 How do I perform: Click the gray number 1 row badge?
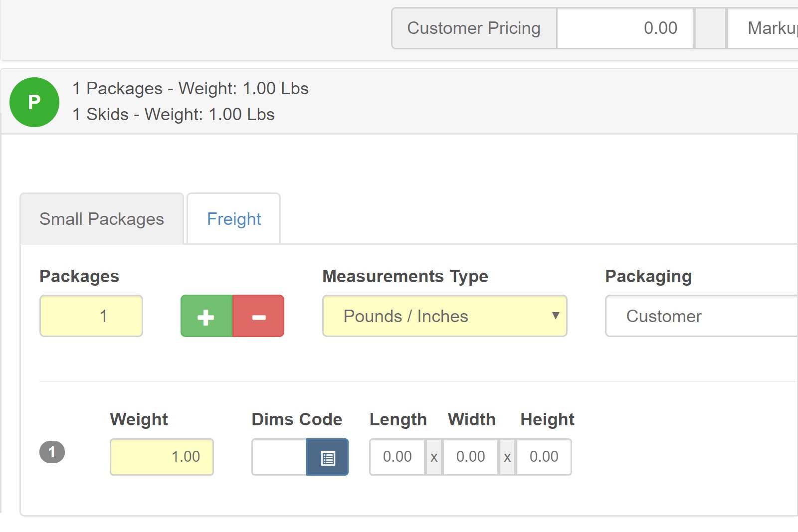click(x=52, y=452)
